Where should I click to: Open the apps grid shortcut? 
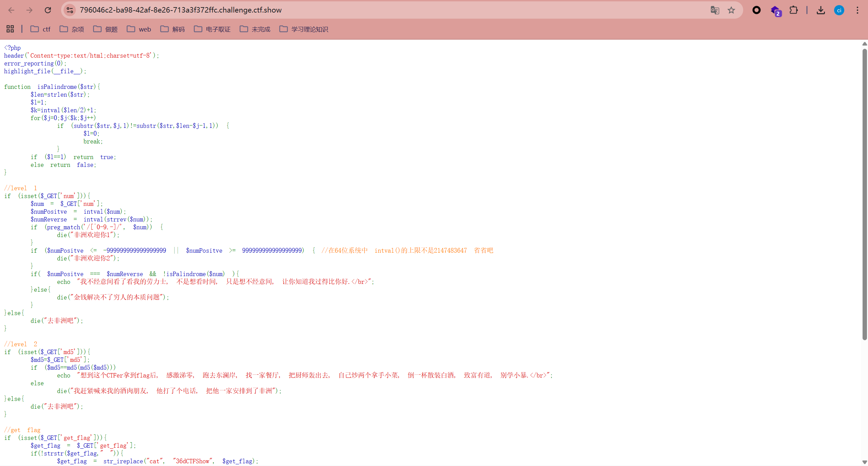[x=10, y=29]
